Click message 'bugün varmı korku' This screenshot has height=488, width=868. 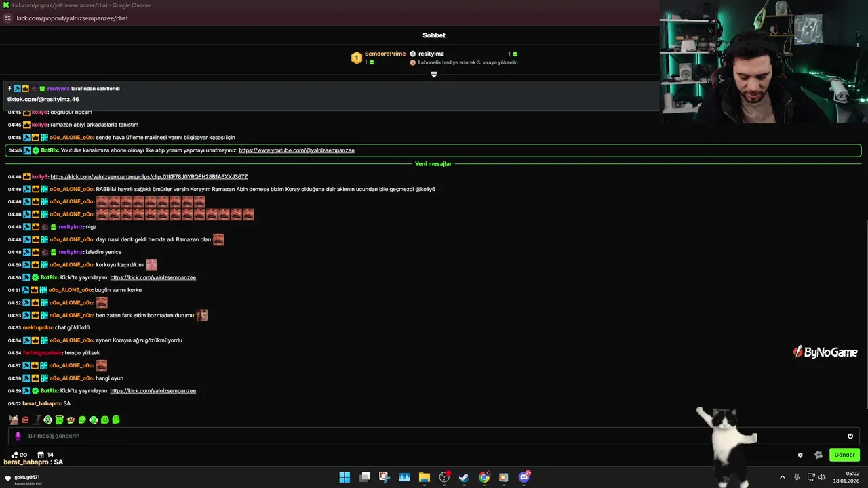point(119,290)
